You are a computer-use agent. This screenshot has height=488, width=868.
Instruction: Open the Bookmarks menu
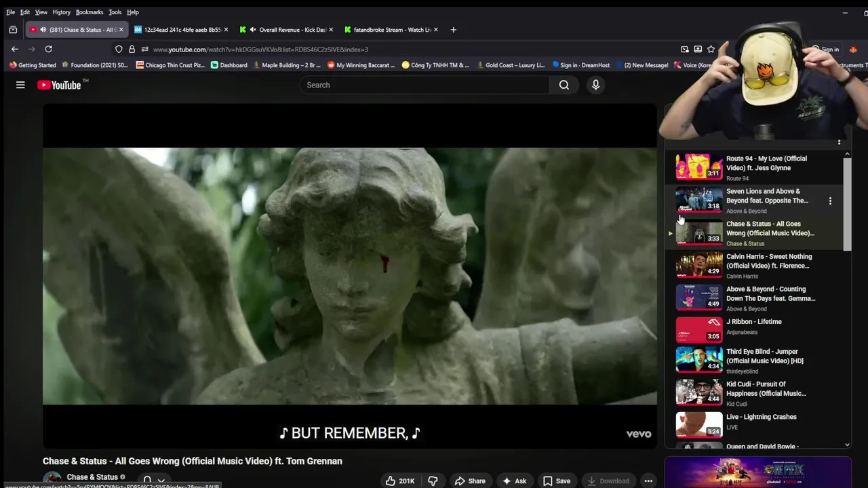pos(90,12)
